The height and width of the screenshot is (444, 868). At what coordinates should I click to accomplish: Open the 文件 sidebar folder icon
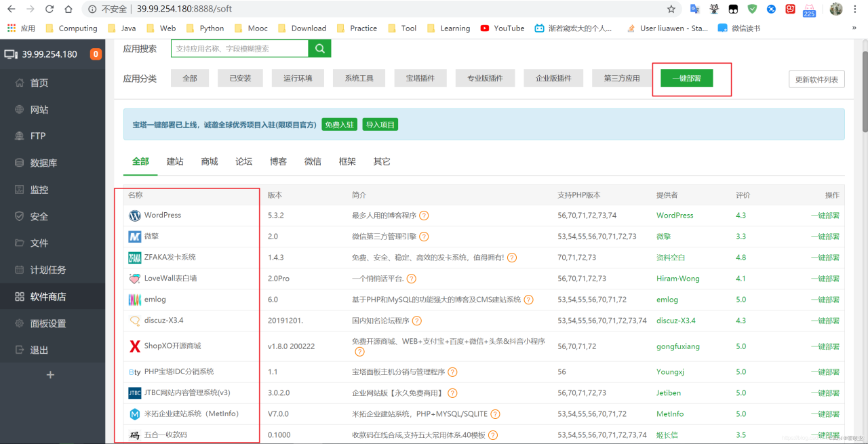coord(20,243)
